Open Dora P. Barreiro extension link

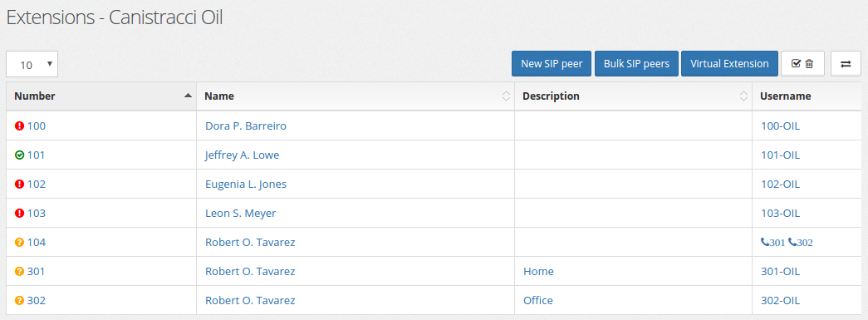coord(246,126)
